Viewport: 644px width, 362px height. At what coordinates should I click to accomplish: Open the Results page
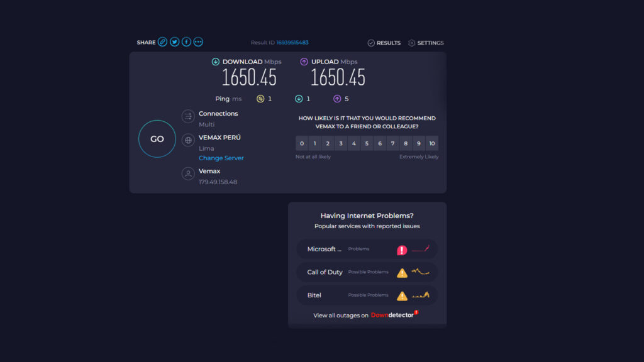pos(384,43)
